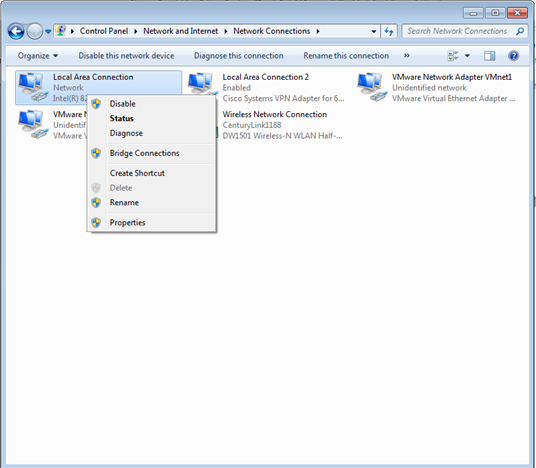Screen dimensions: 536x468
Task: Click Disable this network device
Action: (126, 56)
